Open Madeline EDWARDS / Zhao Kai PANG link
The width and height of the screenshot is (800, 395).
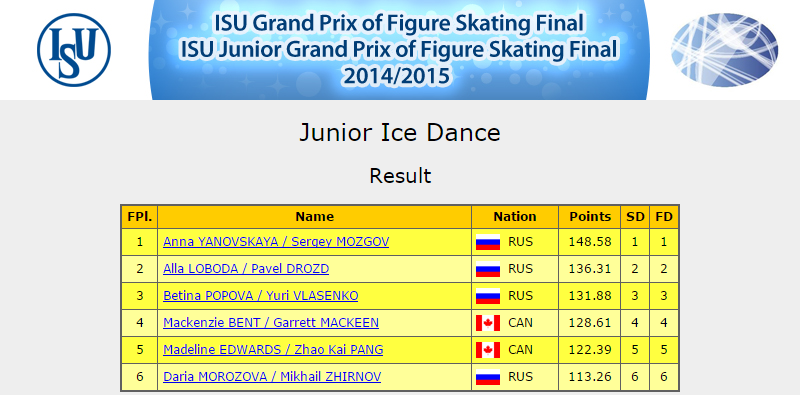point(273,350)
